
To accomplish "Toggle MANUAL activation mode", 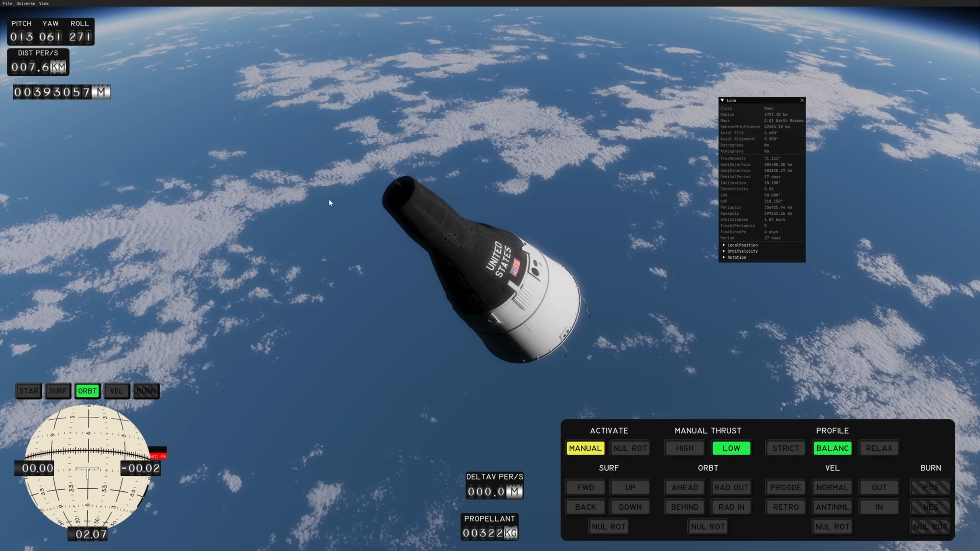I will [585, 448].
